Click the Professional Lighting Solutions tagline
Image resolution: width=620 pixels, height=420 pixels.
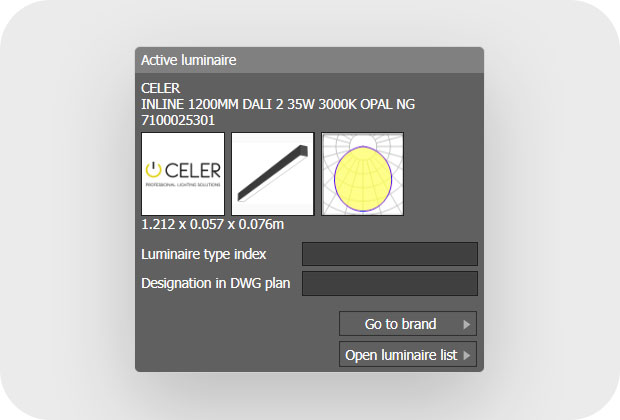tap(183, 186)
